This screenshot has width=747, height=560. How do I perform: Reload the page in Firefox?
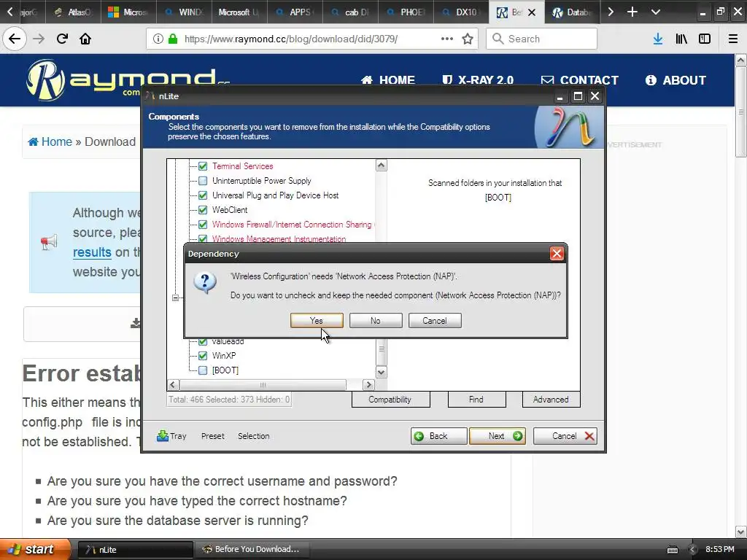62,39
